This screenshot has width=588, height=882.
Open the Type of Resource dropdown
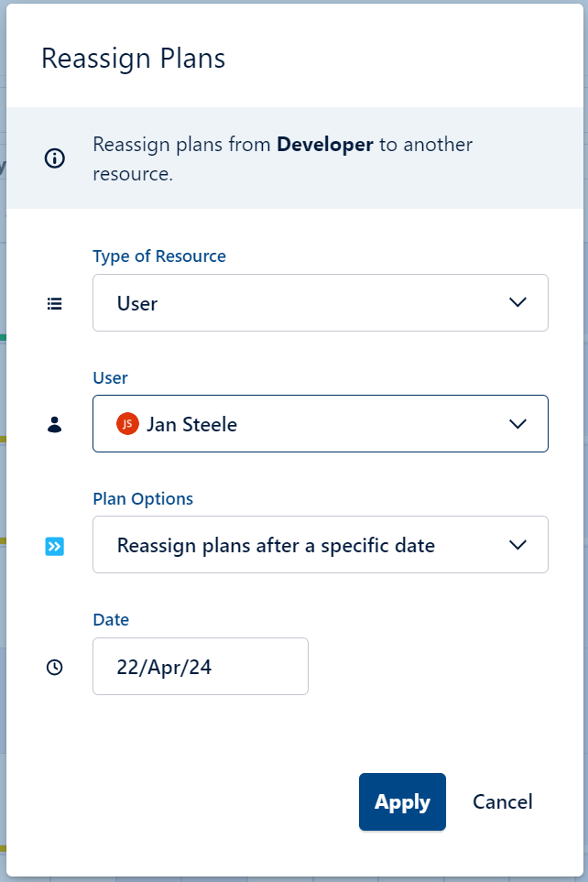point(320,303)
